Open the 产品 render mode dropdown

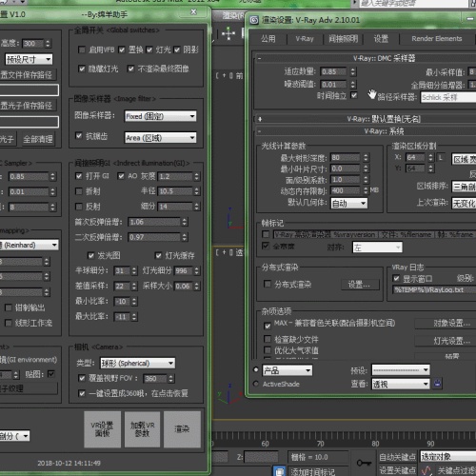[x=288, y=370]
